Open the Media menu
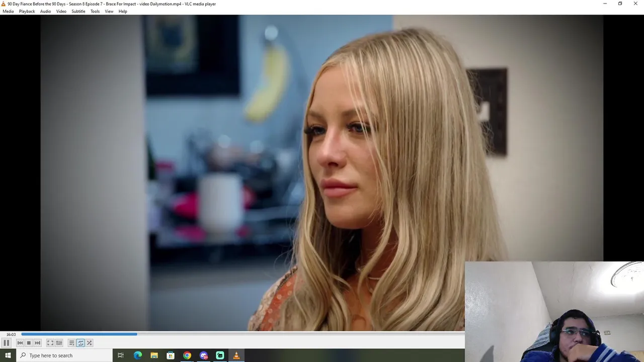644x362 pixels. pos(8,11)
